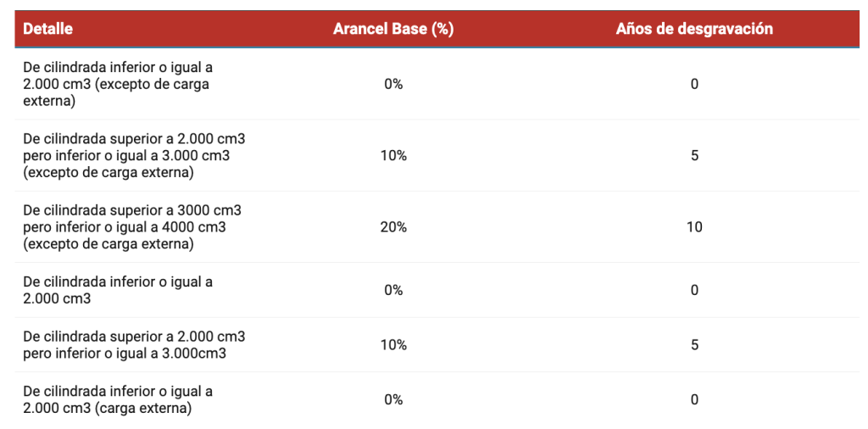868x429 pixels.
Task: Click first row's "2.000 cm3 (excepto de carga externa)" description
Action: click(117, 84)
